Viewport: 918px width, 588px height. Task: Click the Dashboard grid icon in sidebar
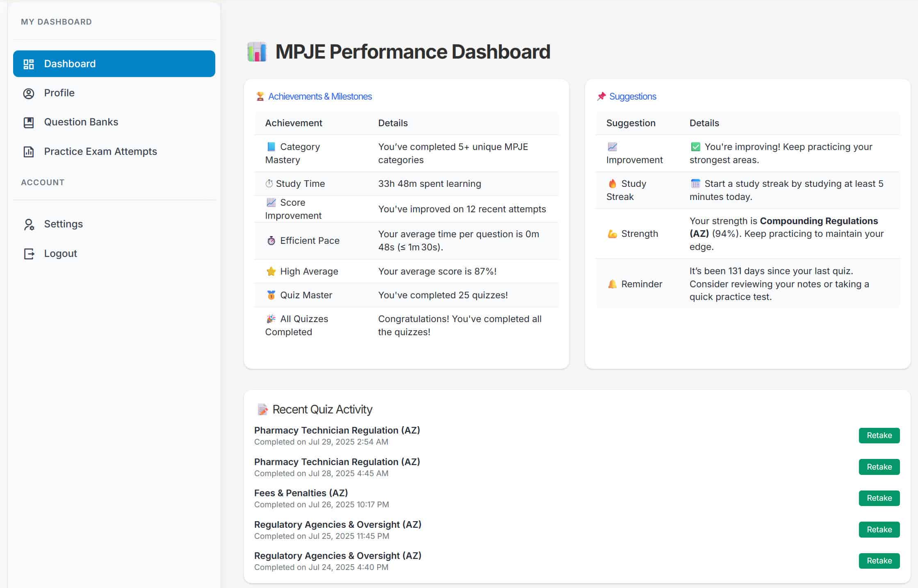[29, 64]
